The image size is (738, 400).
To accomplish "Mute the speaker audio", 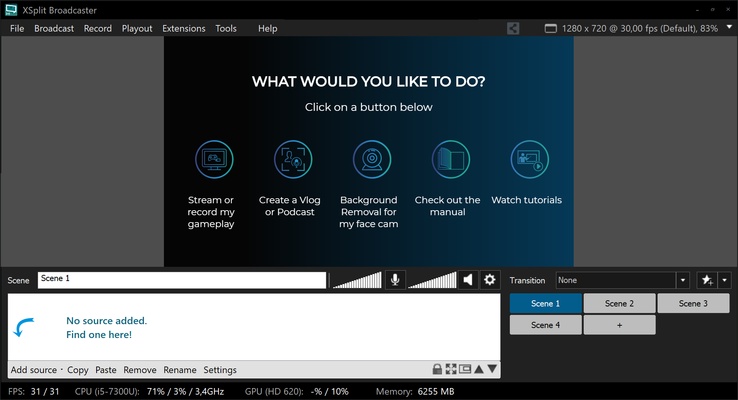I will [x=468, y=280].
